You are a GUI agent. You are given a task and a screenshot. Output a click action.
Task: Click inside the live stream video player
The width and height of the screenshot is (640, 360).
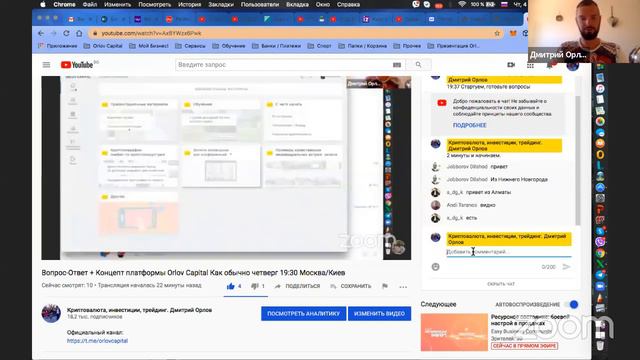coord(226,168)
